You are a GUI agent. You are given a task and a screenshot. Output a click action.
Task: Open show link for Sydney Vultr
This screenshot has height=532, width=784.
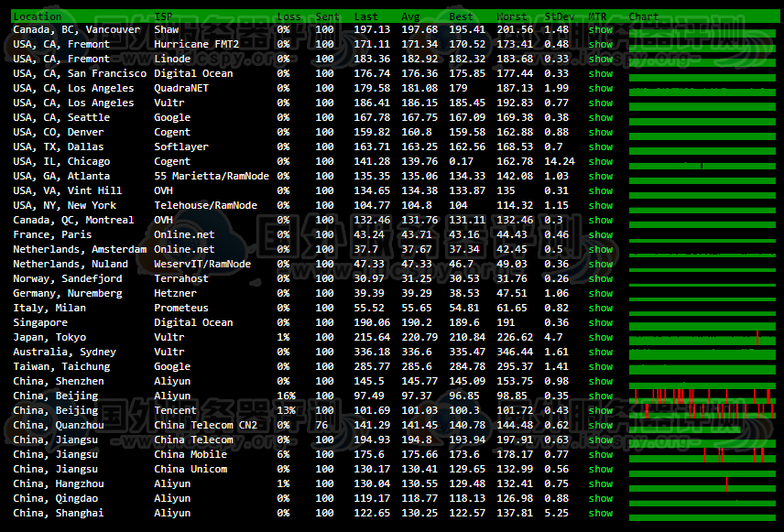[x=601, y=352]
